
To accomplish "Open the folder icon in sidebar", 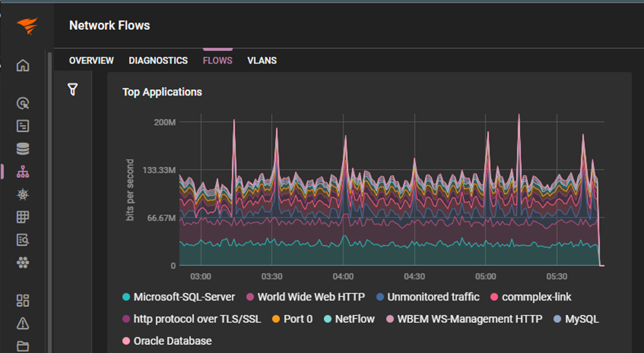I will (x=23, y=346).
